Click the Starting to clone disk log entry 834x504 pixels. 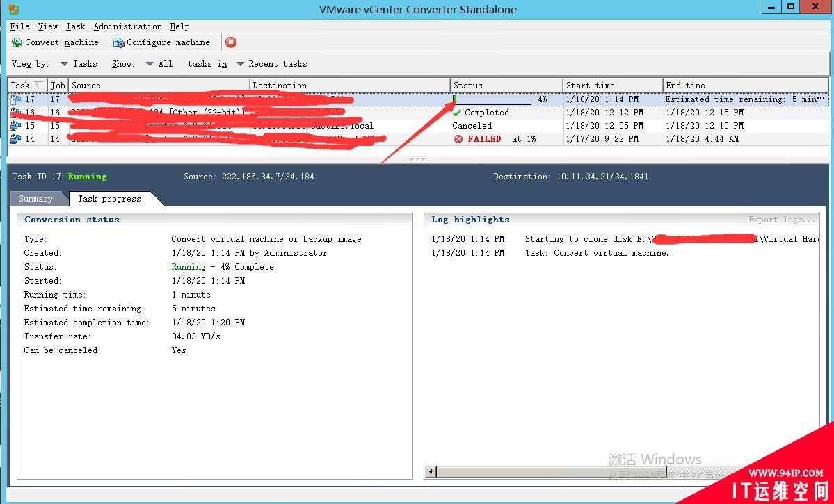(x=673, y=239)
